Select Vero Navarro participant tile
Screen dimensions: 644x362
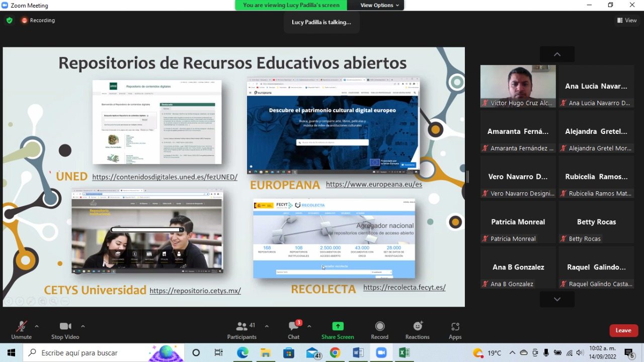[518, 177]
